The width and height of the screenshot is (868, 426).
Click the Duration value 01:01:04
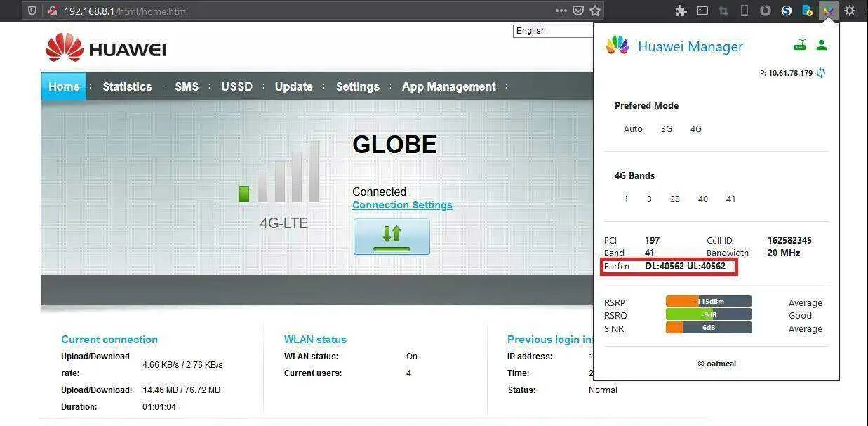(x=159, y=407)
